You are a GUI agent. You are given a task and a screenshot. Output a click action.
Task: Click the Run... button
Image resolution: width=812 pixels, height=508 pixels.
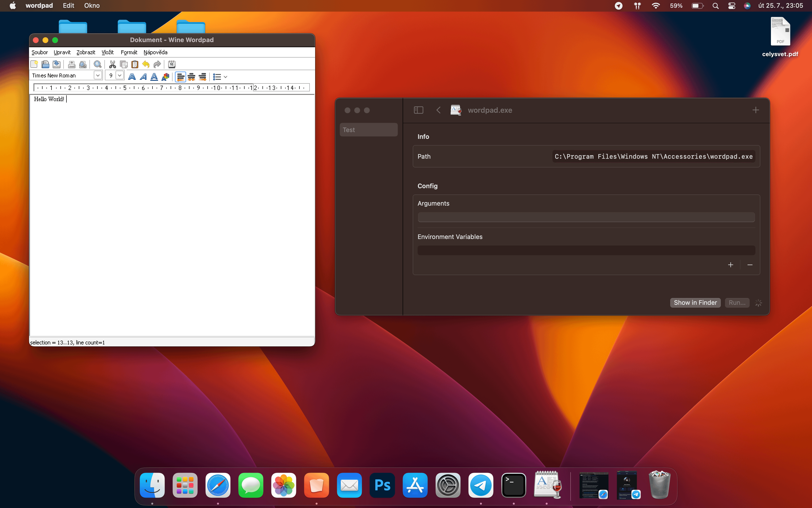(x=737, y=302)
